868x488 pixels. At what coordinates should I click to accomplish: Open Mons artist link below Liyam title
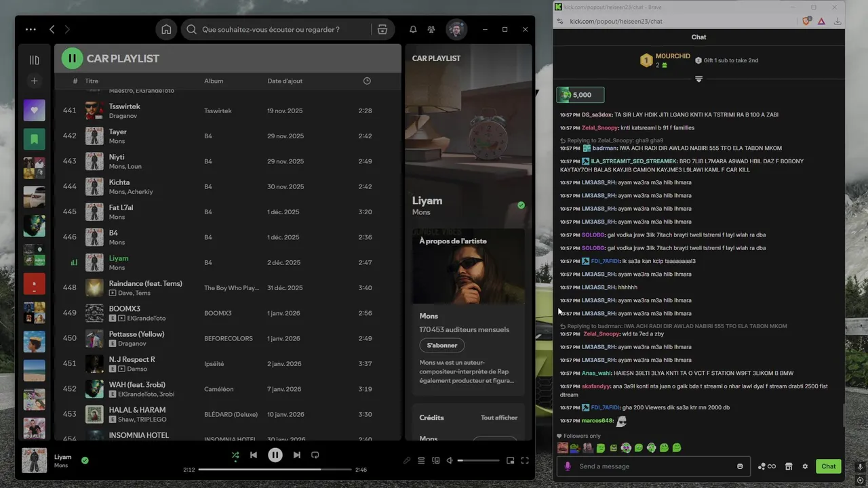pos(421,212)
